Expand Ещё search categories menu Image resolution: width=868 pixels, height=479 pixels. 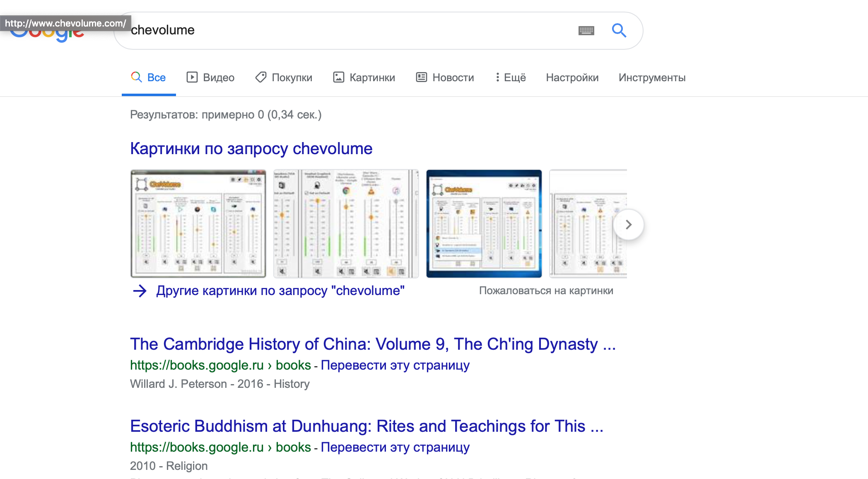click(x=511, y=77)
